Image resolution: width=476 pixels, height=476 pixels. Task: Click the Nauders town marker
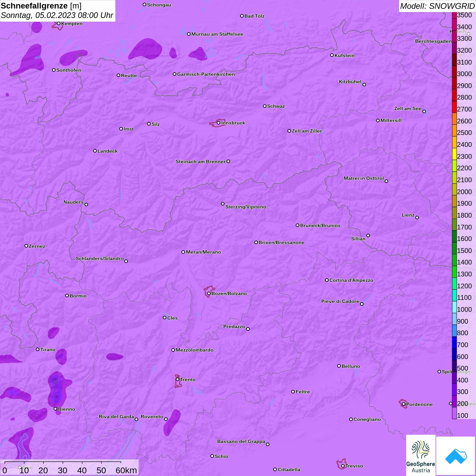(86, 204)
